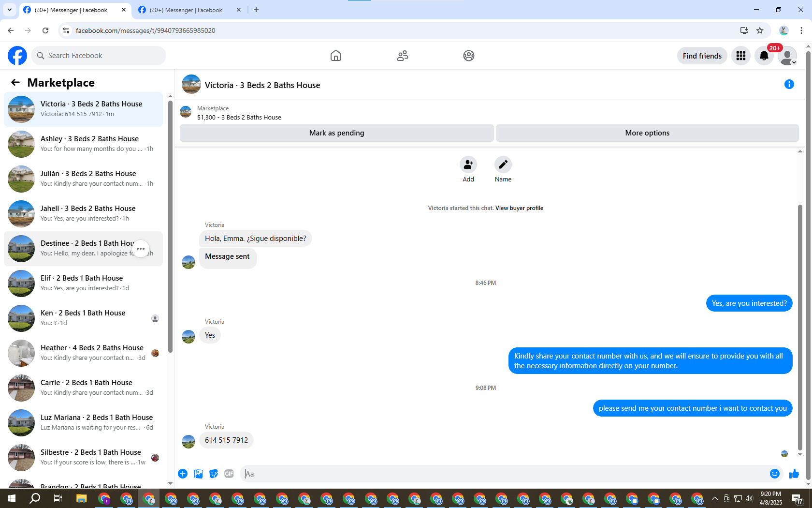The height and width of the screenshot is (508, 812).
Task: Reload the page
Action: pyautogui.click(x=45, y=30)
